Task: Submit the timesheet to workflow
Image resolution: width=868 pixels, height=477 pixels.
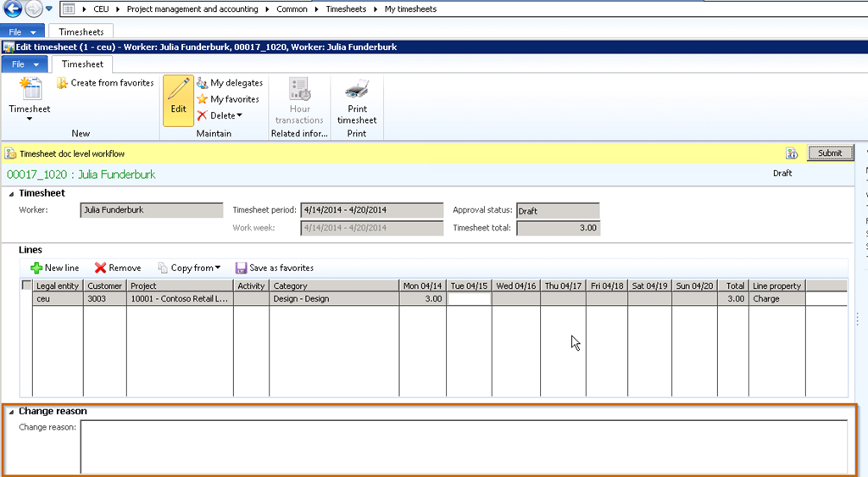Action: pyautogui.click(x=829, y=153)
